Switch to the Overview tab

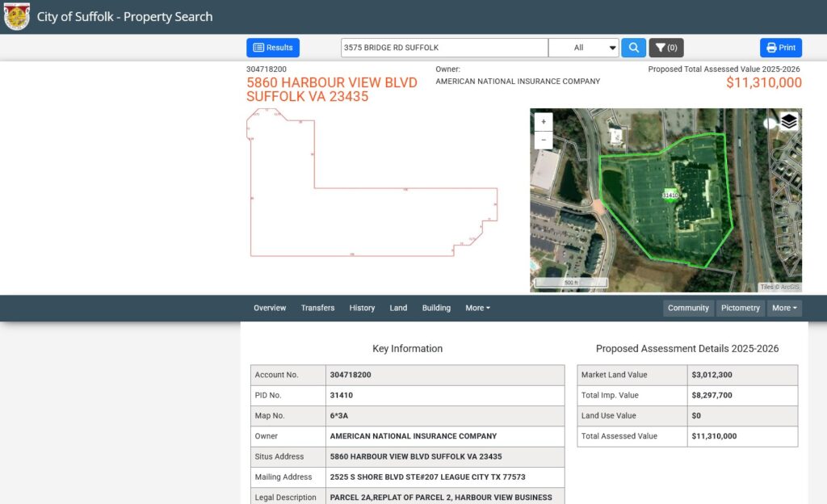(x=270, y=308)
